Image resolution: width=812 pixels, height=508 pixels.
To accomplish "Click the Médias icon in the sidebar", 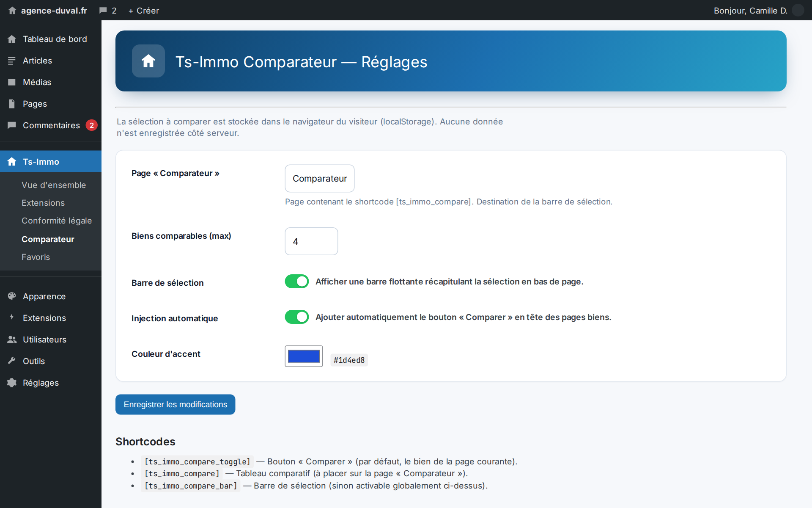I will (x=12, y=82).
